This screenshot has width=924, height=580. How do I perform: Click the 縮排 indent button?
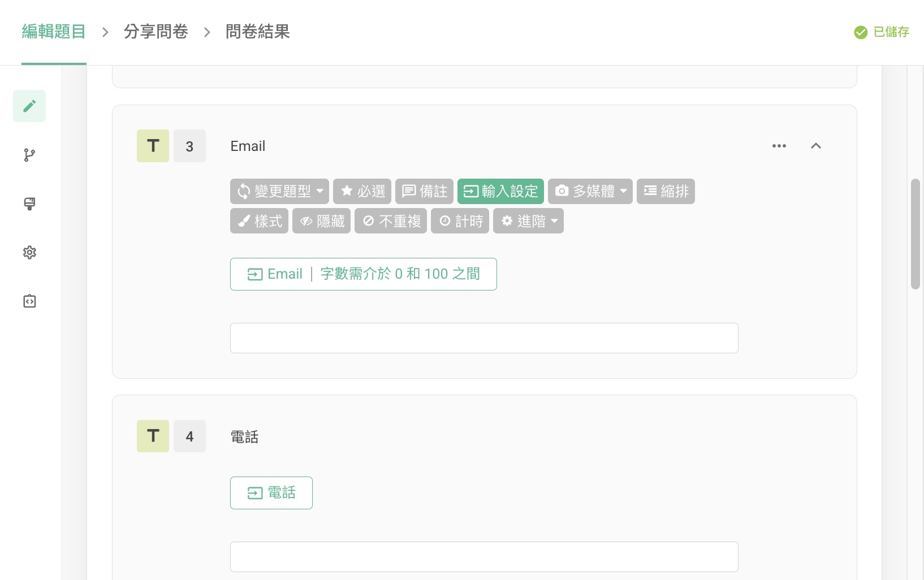pos(666,191)
